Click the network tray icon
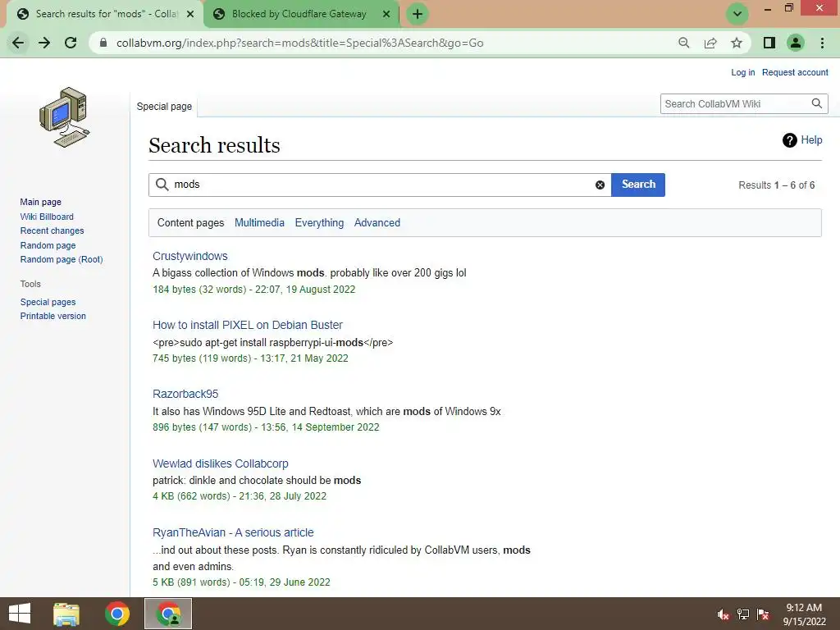The image size is (840, 630). [743, 614]
